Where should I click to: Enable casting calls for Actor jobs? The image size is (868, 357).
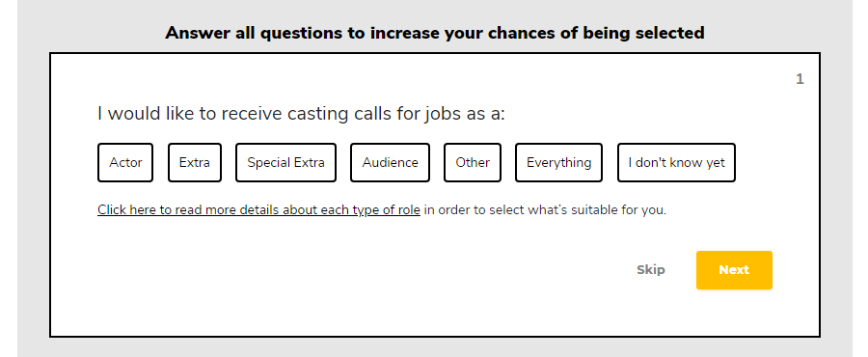pos(125,163)
